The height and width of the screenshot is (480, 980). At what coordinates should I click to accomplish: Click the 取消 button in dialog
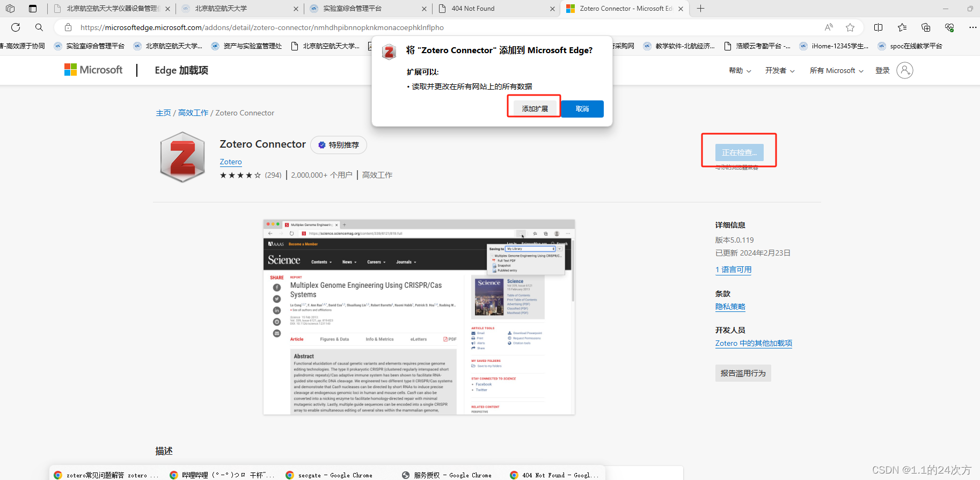[582, 108]
